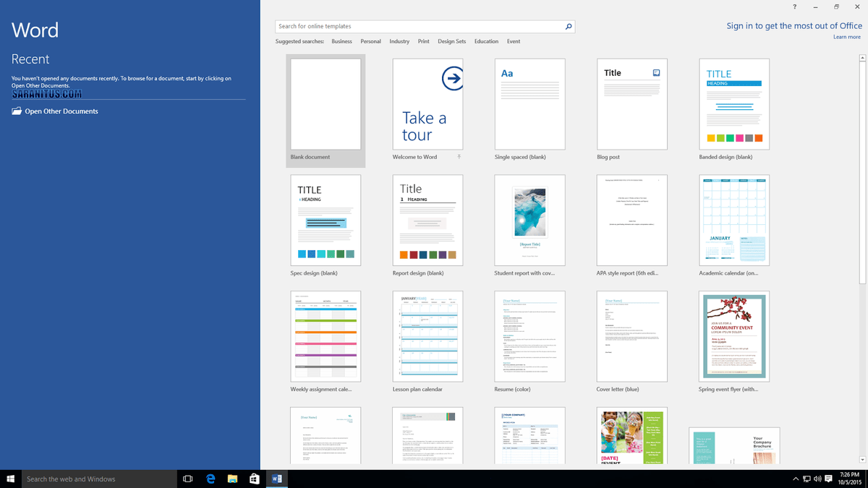Open File Explorer from the taskbar
Viewport: 868px width, 488px height.
coord(233,479)
